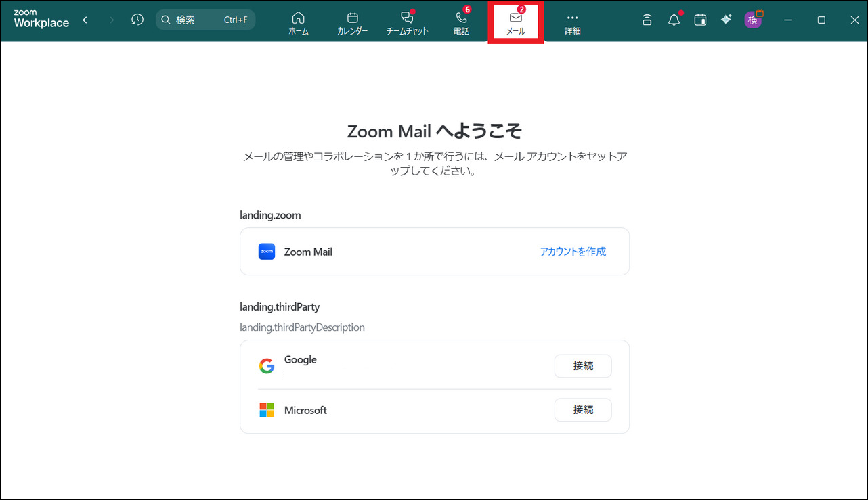Viewport: 868px width, 500px height.
Task: Minimize the Zoom Workplace window
Action: pos(788,20)
